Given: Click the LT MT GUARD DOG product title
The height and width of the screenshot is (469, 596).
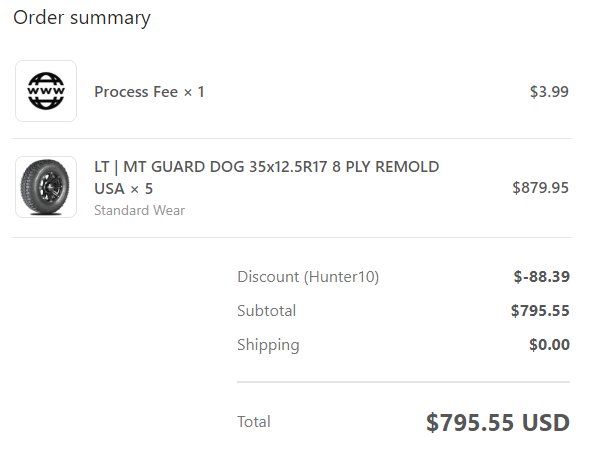Looking at the screenshot, I should click(266, 177).
